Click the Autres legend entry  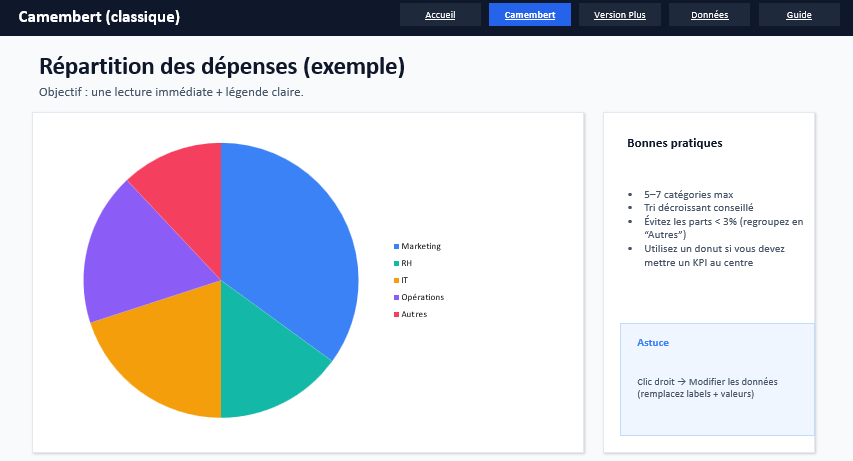(414, 314)
